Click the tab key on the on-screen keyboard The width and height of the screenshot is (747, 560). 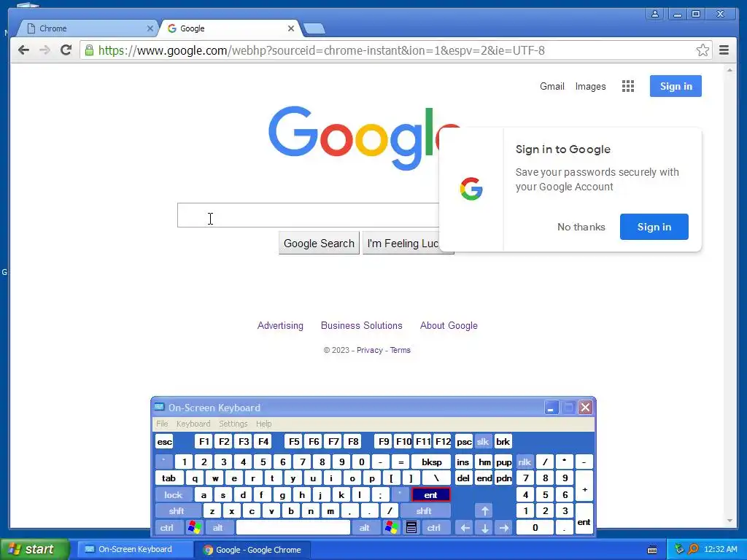point(169,478)
